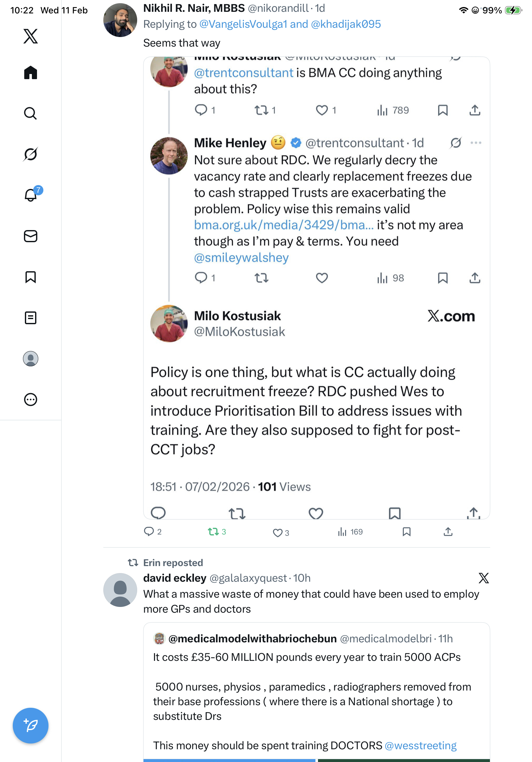Screen dimensions: 532x762
Task: Share Nikhil R. Nair's post
Action: 448,532
